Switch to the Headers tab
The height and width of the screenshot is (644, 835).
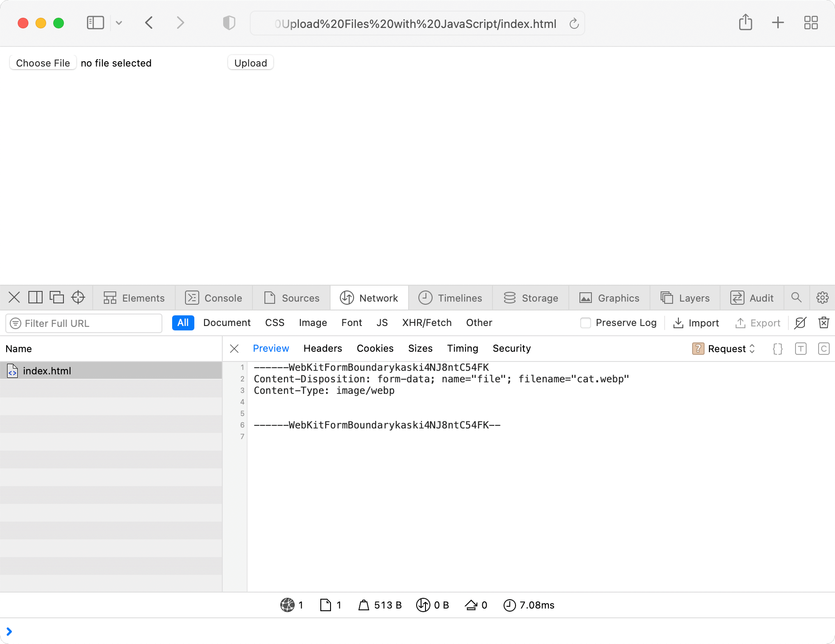(x=323, y=348)
